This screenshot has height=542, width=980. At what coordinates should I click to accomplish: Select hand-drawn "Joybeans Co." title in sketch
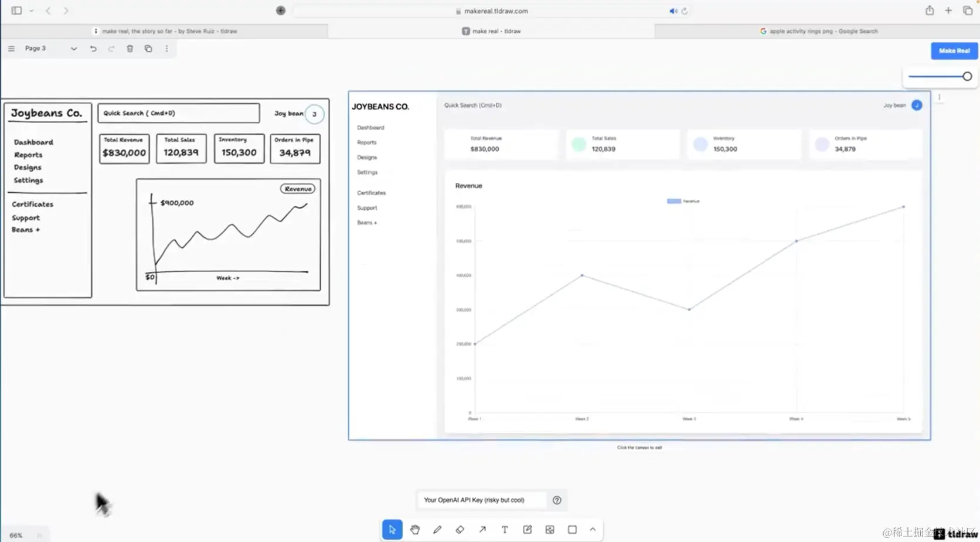(x=46, y=113)
